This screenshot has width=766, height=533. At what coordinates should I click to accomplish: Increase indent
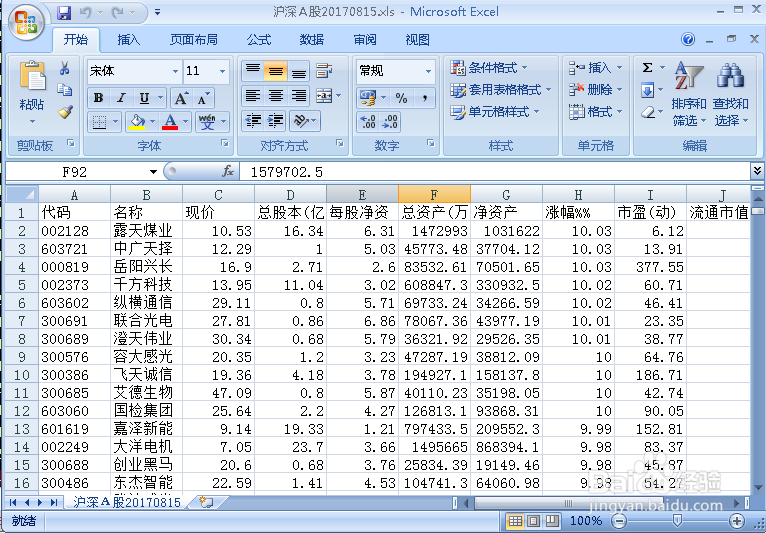276,121
